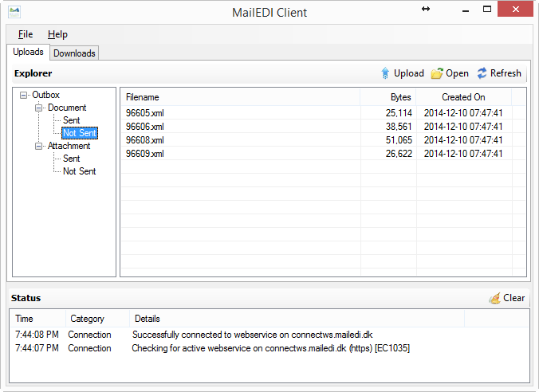The height and width of the screenshot is (392, 539).
Task: Click the Clear eraser icon
Action: click(494, 298)
